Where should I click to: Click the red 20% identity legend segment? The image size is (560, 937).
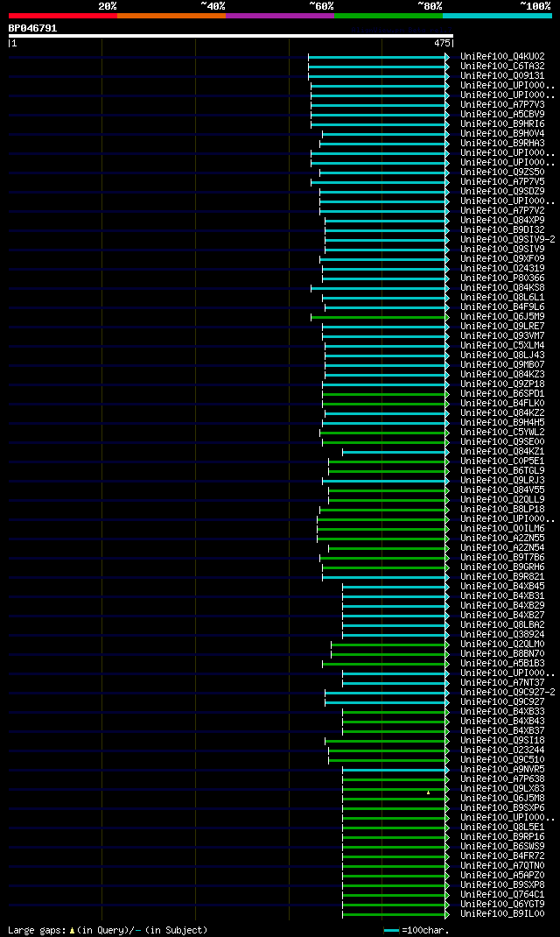[63, 16]
